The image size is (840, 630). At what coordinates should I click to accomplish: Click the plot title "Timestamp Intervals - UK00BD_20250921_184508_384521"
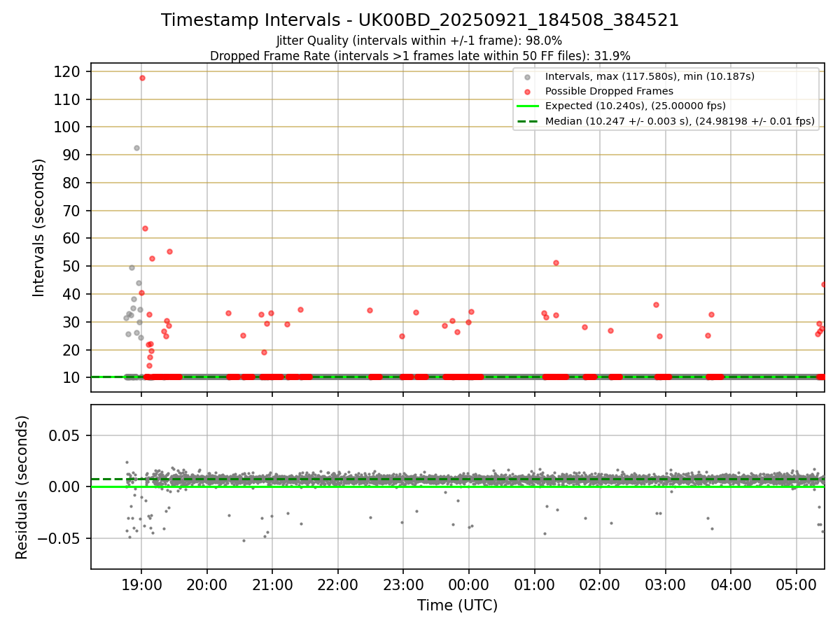[420, 20]
